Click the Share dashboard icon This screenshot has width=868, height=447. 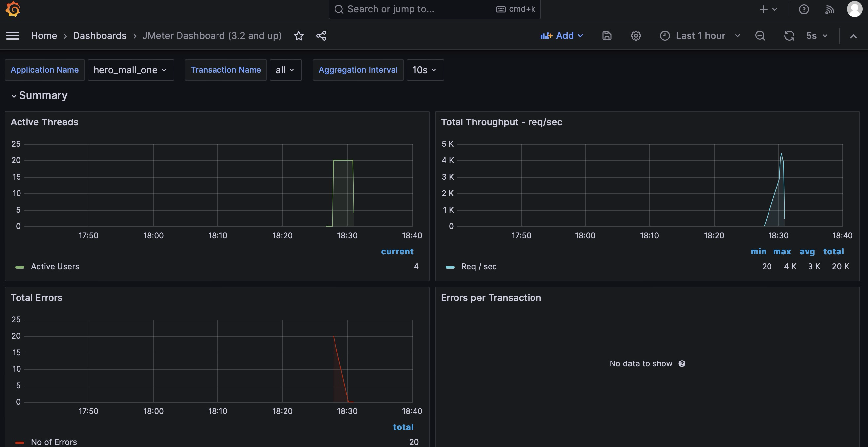click(x=321, y=35)
